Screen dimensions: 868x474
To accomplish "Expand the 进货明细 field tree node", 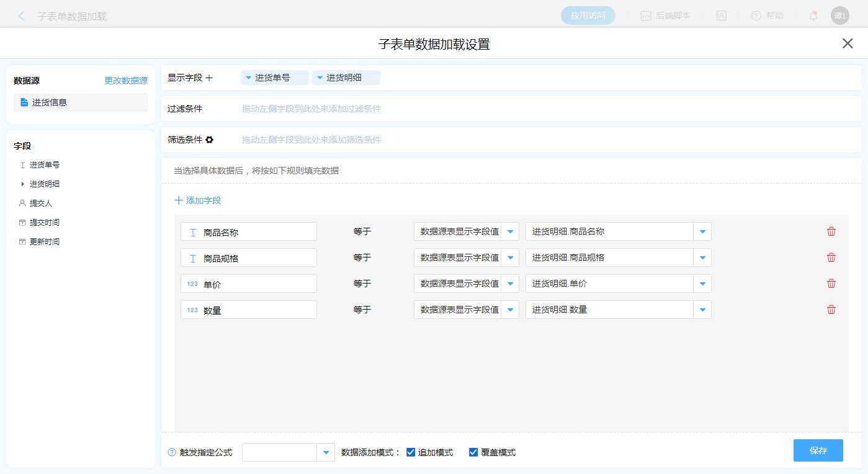I will click(23, 184).
